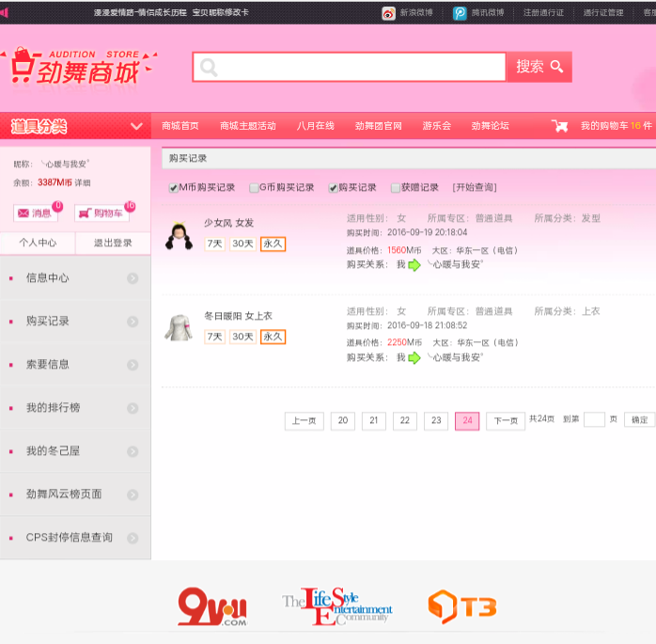Viewport: 656px width, 644px height.
Task: Select 30天 option for 少女风 女发
Action: coord(242,243)
